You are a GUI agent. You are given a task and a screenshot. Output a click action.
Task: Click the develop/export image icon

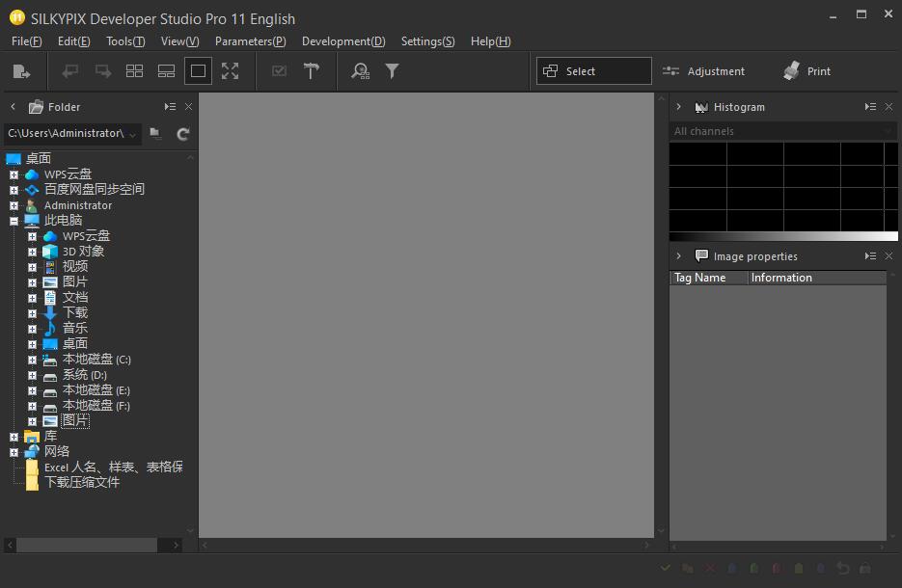(x=22, y=71)
